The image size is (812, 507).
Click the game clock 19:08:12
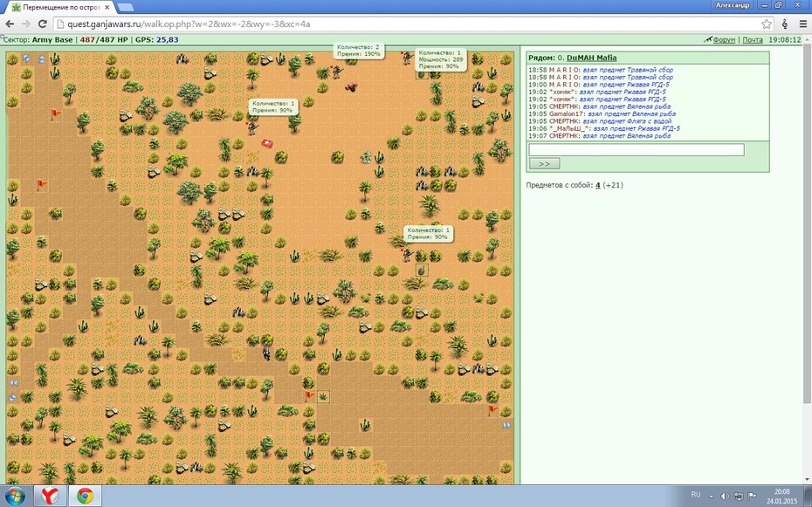(x=785, y=40)
